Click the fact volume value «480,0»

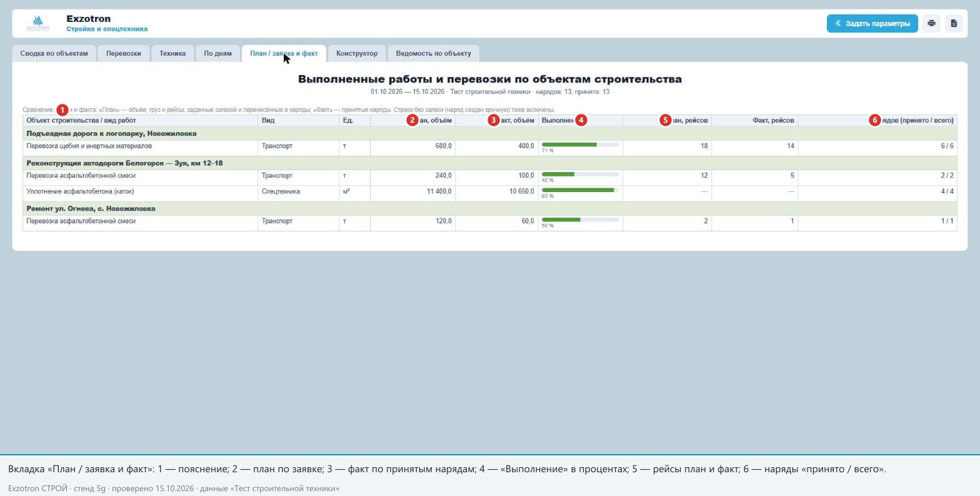click(526, 146)
